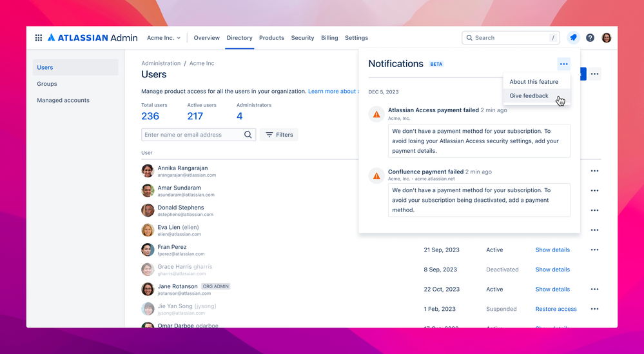This screenshot has height=354, width=644.
Task: Click the Administrators count 4
Action: click(239, 116)
